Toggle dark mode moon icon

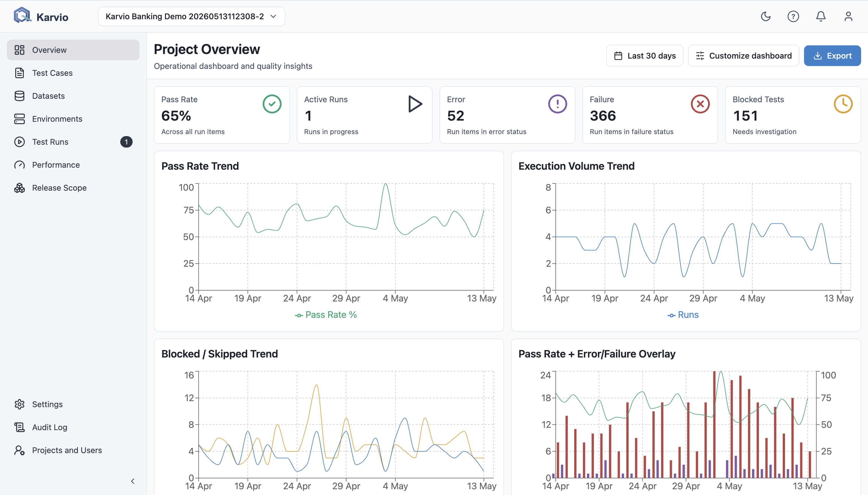(x=766, y=16)
